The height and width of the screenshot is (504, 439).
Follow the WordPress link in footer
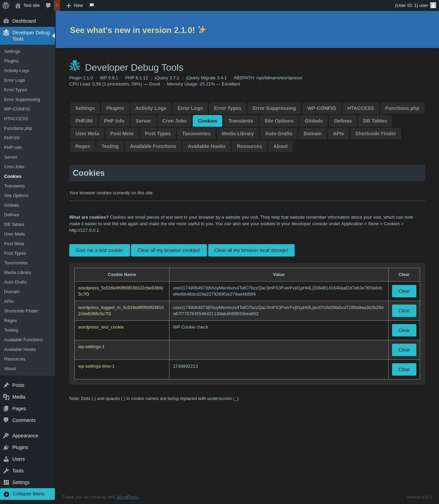[127, 497]
